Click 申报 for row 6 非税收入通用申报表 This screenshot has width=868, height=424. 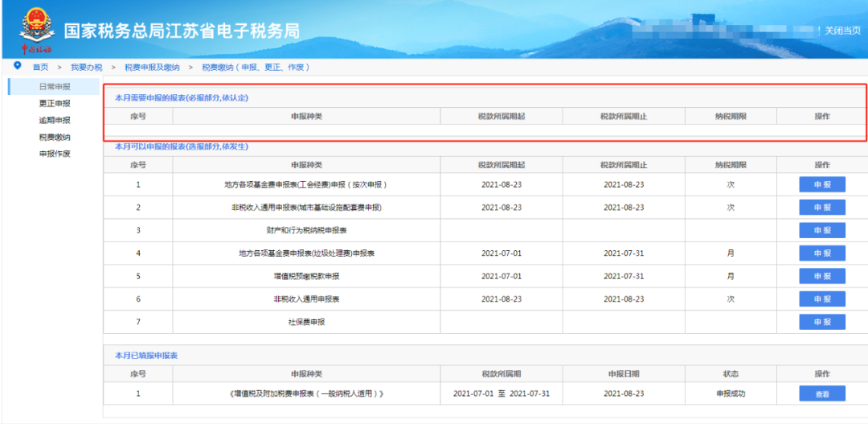(822, 298)
